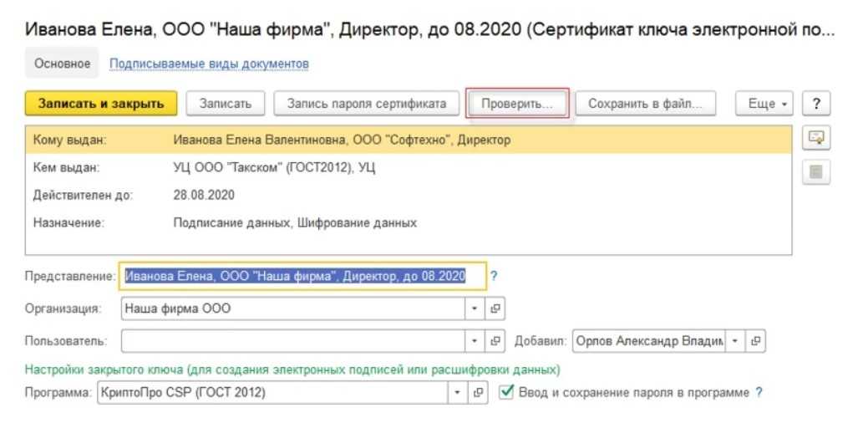Select the Кем выдан row
The height and width of the screenshot is (423, 868).
pyautogui.click(x=409, y=168)
